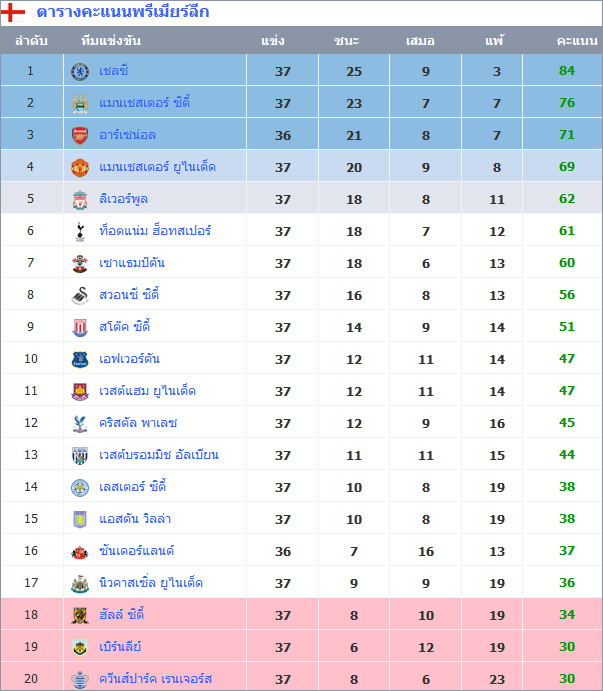Select the ชนะ column header

(347, 41)
